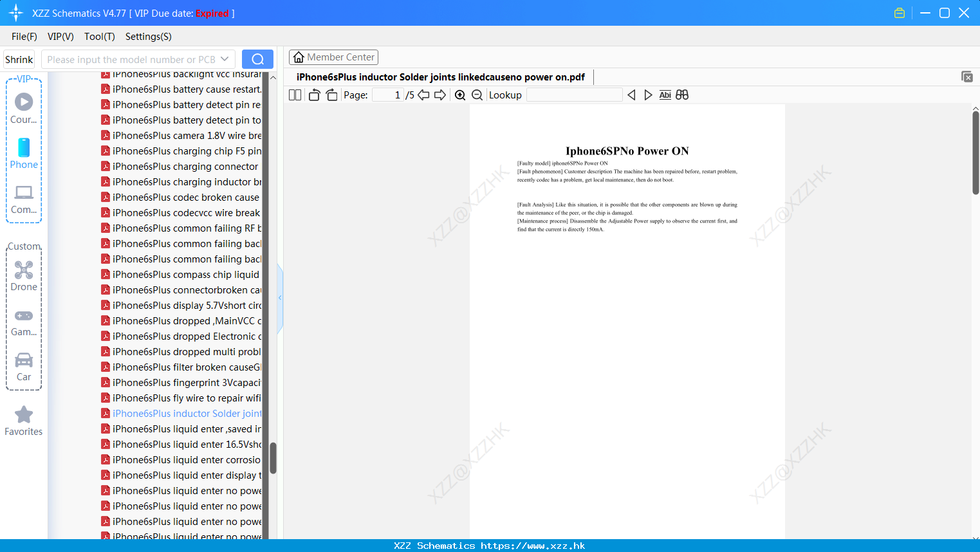Open iPhone6sPlus charging chip F5 pin file

(181, 151)
